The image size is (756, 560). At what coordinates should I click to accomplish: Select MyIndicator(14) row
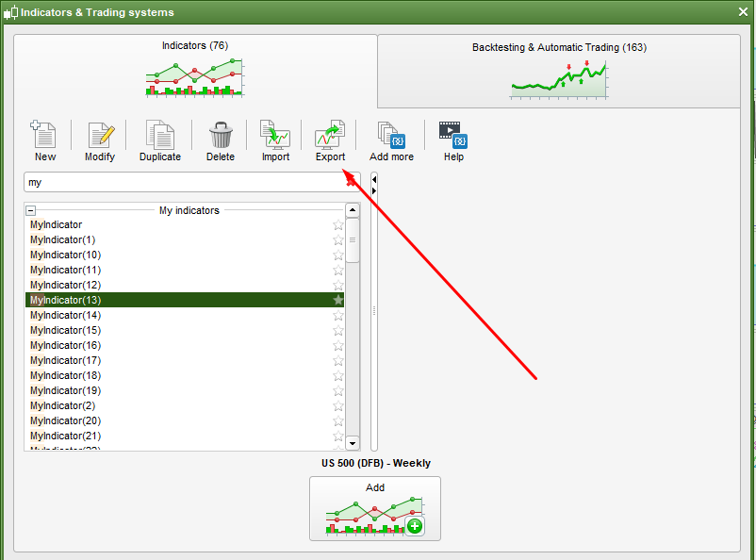click(185, 315)
